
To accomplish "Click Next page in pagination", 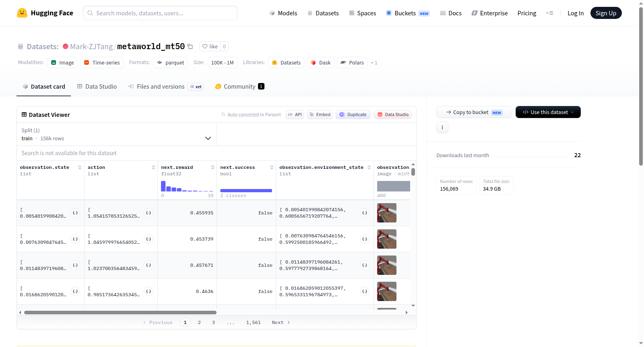I will 281,322.
